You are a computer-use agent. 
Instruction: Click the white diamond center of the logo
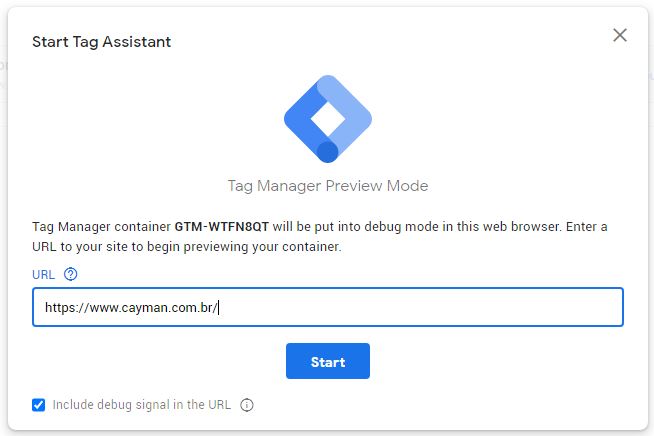(x=328, y=119)
